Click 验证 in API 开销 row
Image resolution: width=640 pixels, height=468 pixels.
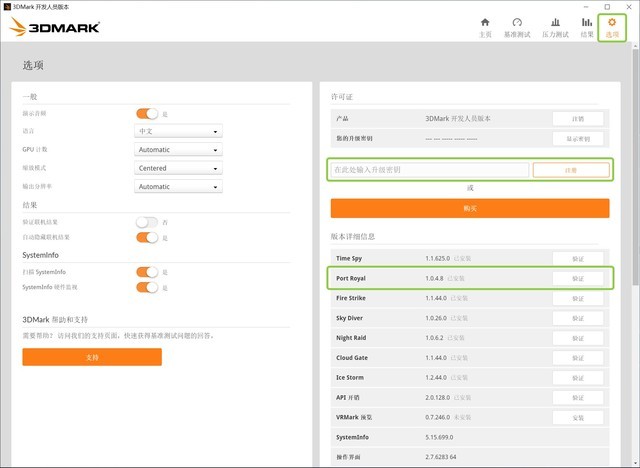coord(578,397)
